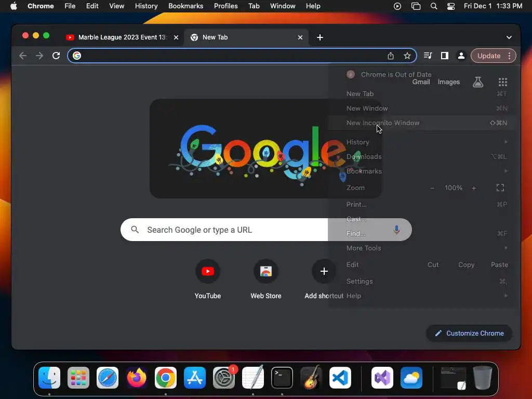532x399 pixels.
Task: Open Terminal from the dock
Action: pyautogui.click(x=282, y=378)
